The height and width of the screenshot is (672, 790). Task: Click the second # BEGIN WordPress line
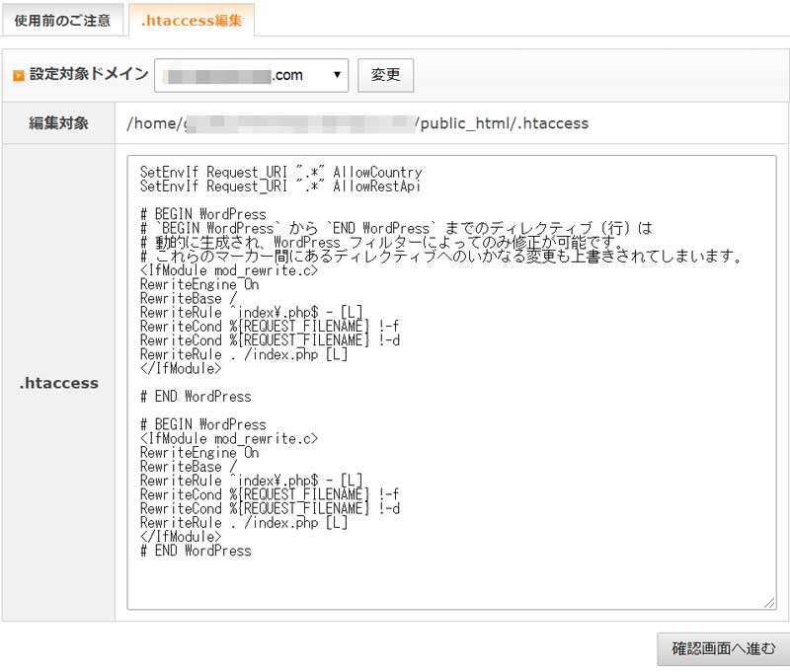click(x=202, y=424)
